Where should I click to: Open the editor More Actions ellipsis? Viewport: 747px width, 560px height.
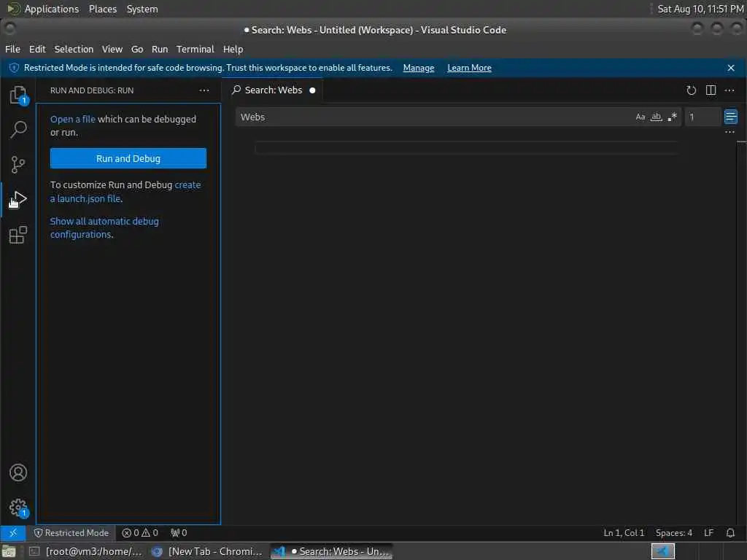[729, 90]
